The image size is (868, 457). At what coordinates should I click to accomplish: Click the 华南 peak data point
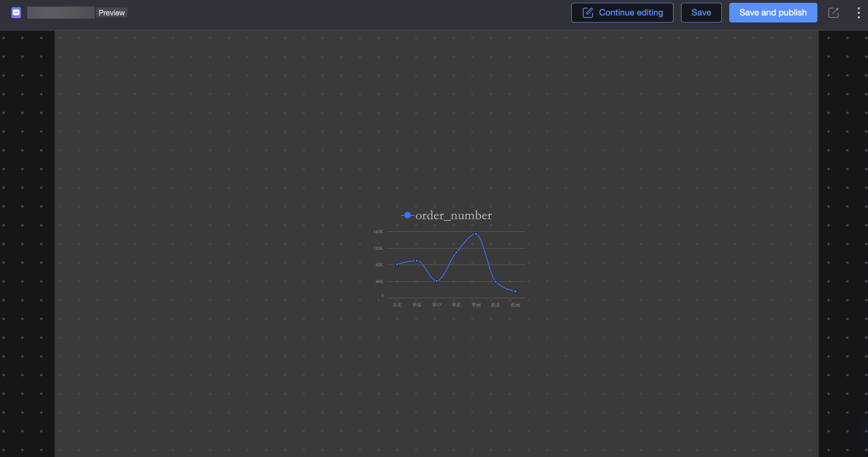coord(476,234)
